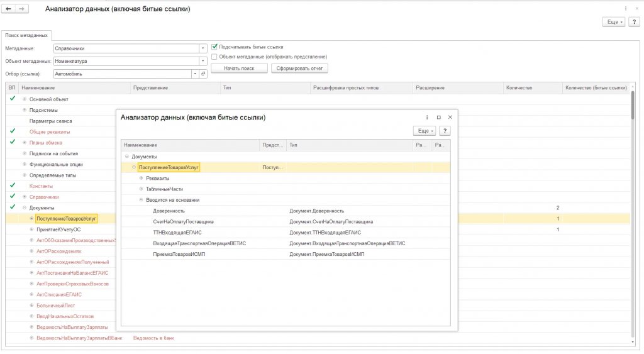Click the green check mark on Общие реквизиты row
644x354 pixels.
click(13, 131)
